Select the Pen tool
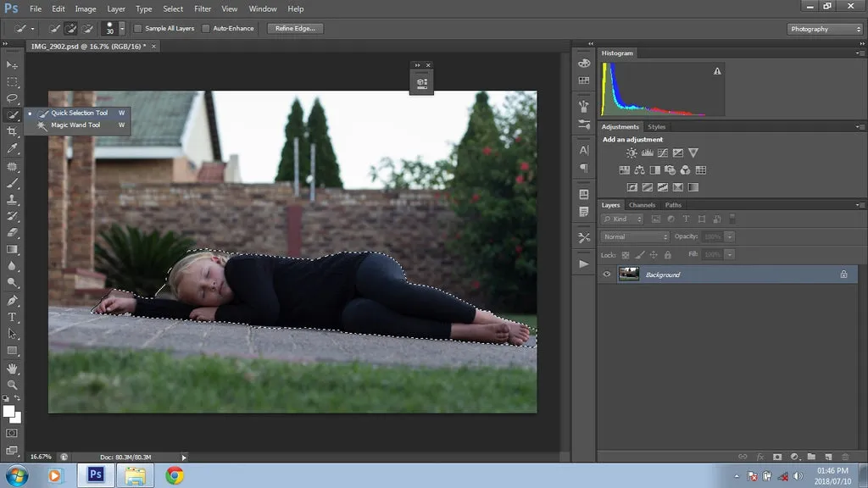 (x=12, y=302)
